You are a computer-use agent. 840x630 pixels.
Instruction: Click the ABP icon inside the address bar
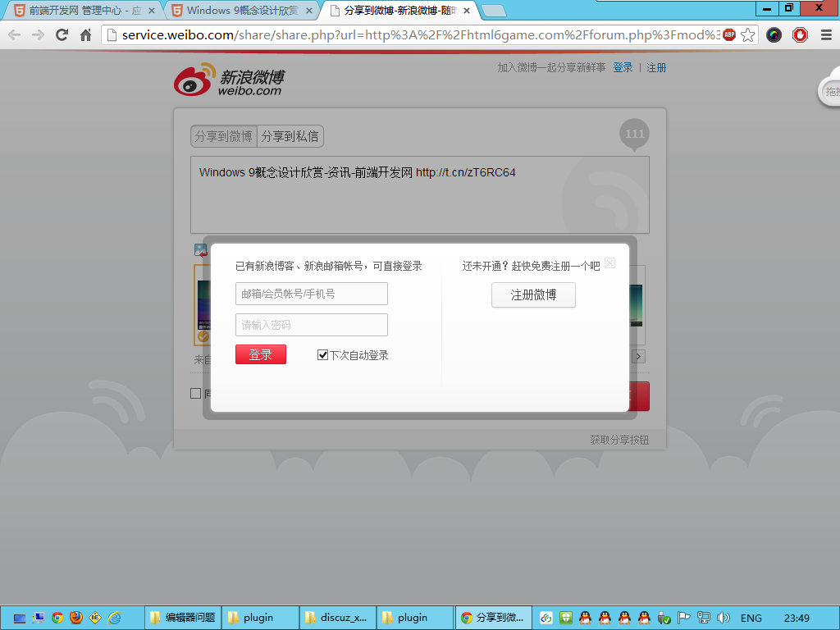click(729, 34)
